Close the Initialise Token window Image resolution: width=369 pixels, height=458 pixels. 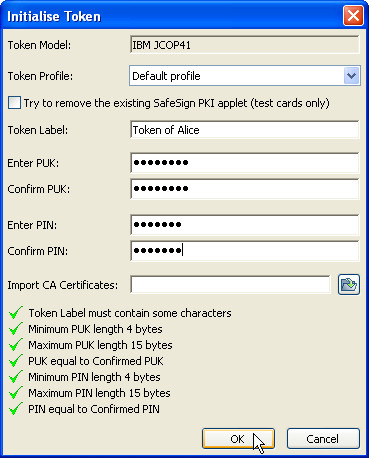point(353,15)
